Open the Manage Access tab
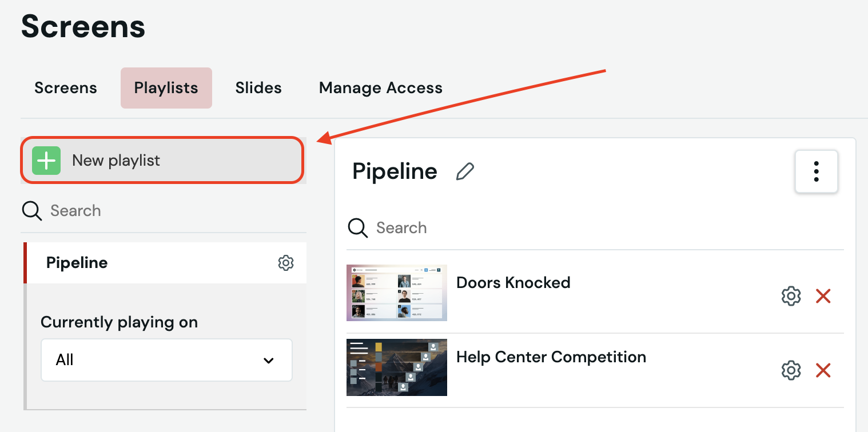 coord(381,88)
